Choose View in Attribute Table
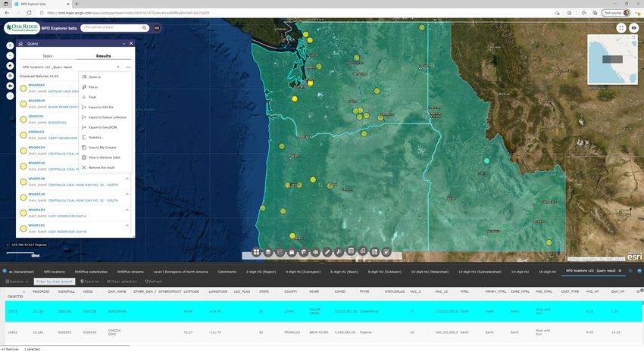This screenshot has width=644, height=352. [105, 157]
